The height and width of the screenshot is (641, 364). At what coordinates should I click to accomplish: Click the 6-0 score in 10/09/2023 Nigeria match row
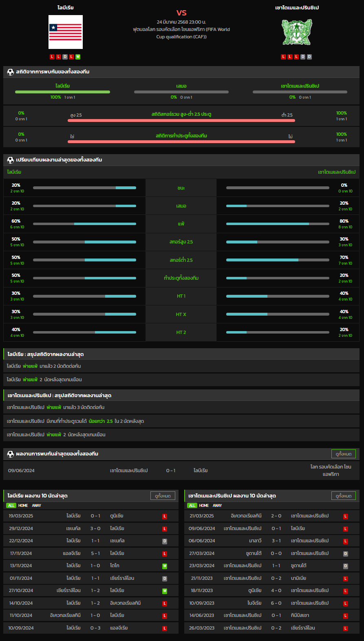coord(276,603)
